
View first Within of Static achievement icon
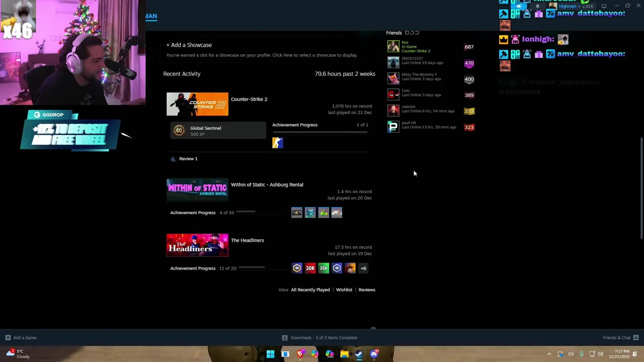pyautogui.click(x=297, y=213)
